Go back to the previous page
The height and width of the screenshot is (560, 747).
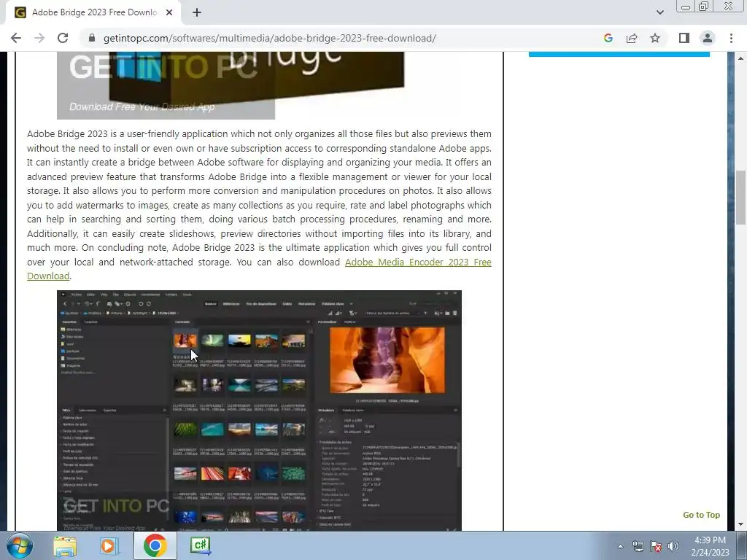pos(16,38)
